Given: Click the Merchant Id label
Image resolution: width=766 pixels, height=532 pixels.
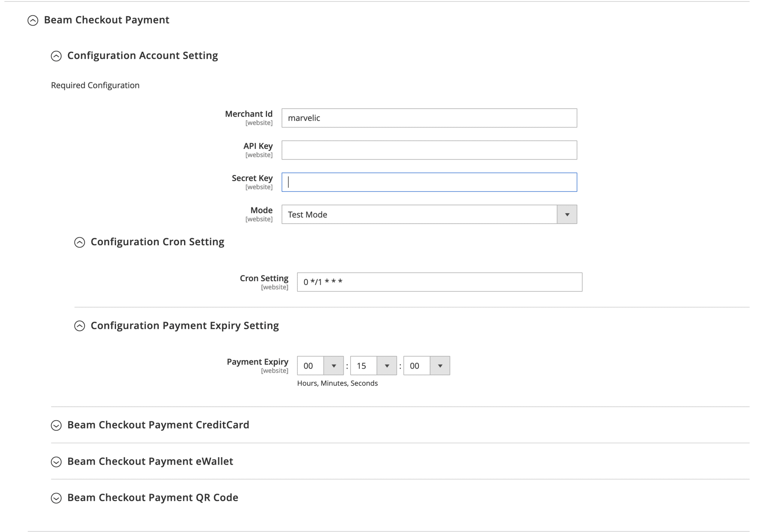Looking at the screenshot, I should [x=249, y=114].
